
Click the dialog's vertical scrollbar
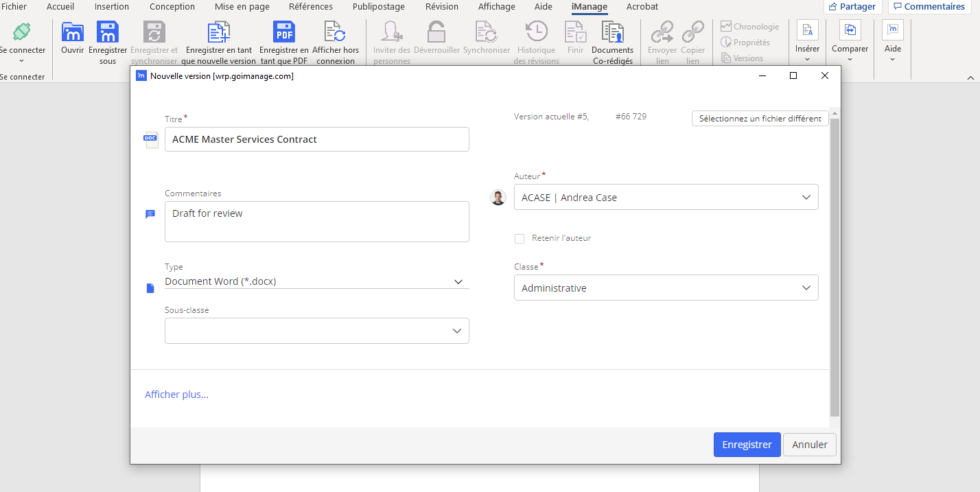835,268
